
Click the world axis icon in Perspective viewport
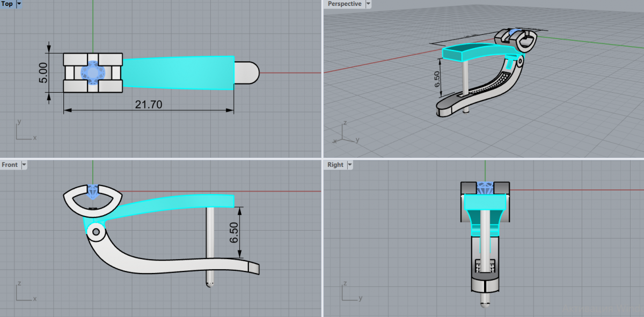click(x=346, y=134)
